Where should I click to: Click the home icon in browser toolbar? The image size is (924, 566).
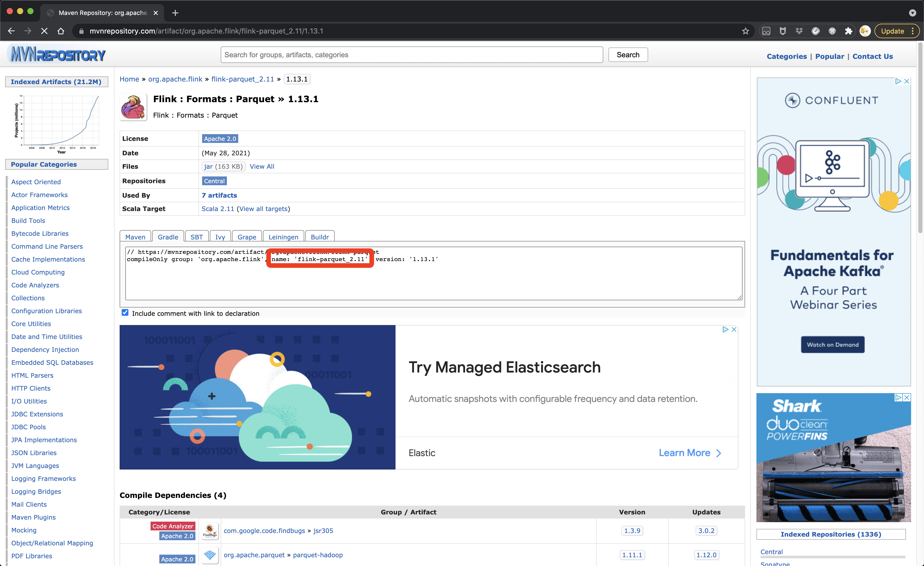61,31
